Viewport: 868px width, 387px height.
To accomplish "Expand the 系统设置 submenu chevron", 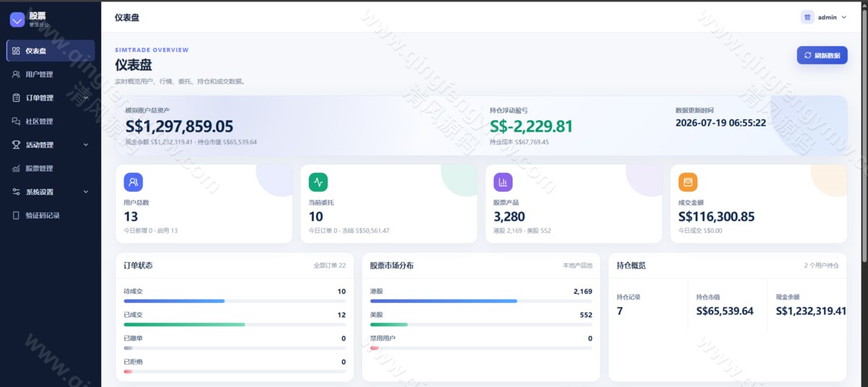I will point(86,192).
